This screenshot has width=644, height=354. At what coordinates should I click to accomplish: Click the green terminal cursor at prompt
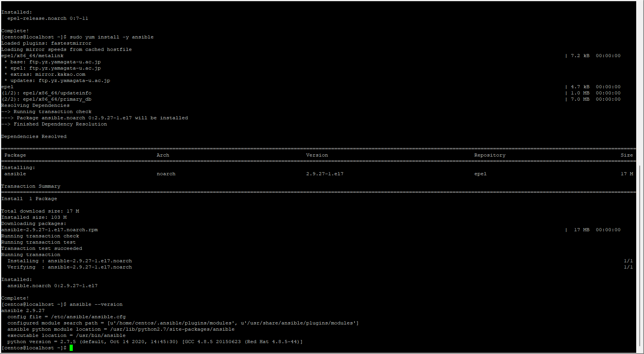[x=71, y=348]
